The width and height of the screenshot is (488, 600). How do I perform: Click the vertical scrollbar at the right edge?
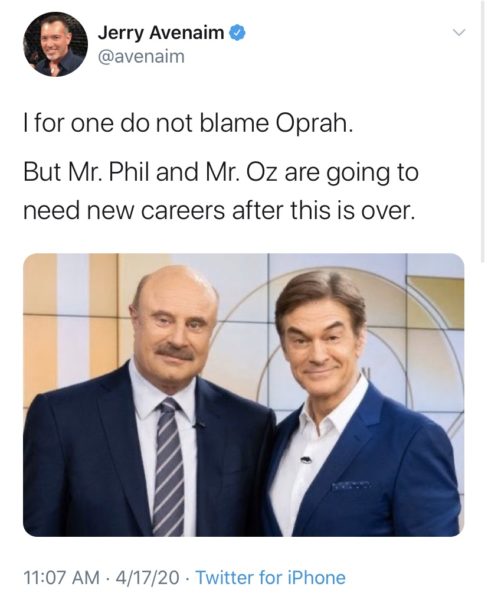(483, 130)
